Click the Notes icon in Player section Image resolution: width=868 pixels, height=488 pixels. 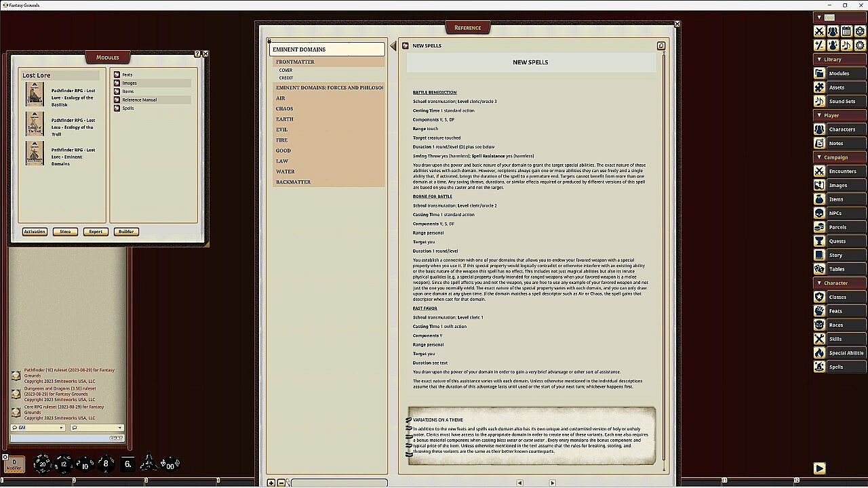click(819, 143)
